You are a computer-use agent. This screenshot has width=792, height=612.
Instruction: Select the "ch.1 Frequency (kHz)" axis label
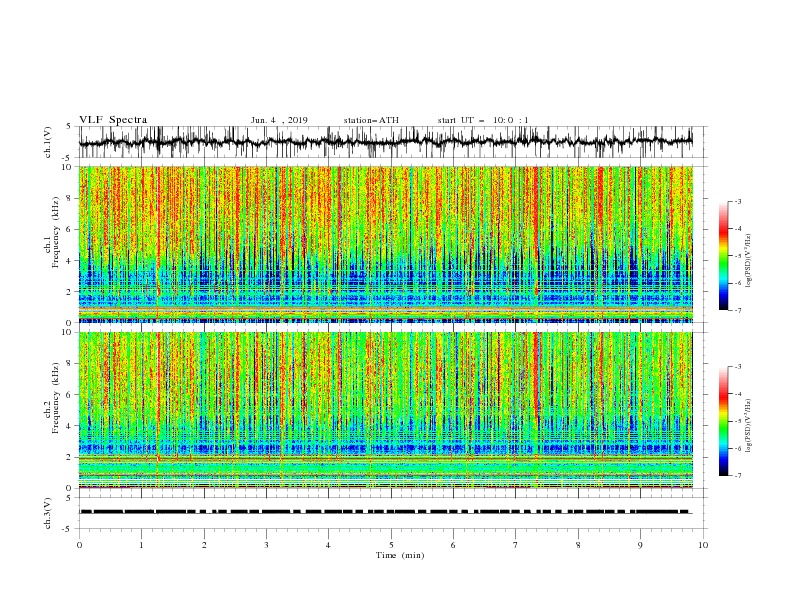pyautogui.click(x=53, y=244)
